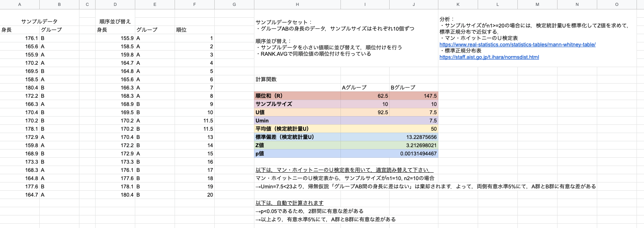Viewport: 644px width, 228px height.
Task: Select column O header
Action: pos(616,4)
